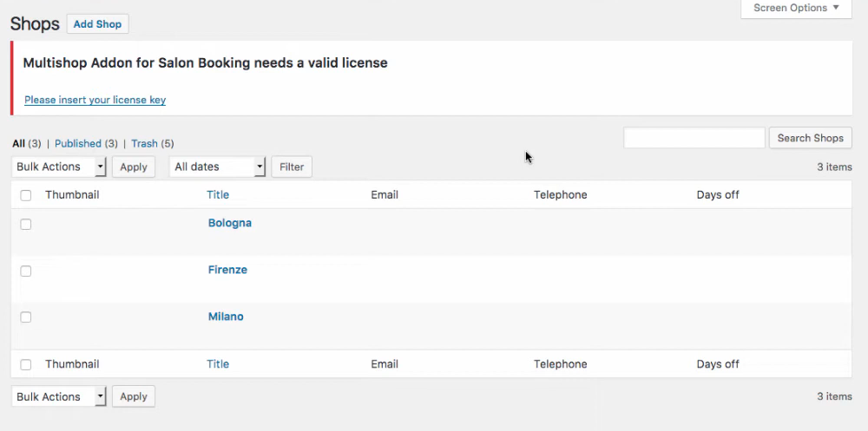Screen dimensions: 868x431
Task: Click the Filter button
Action: coord(292,167)
